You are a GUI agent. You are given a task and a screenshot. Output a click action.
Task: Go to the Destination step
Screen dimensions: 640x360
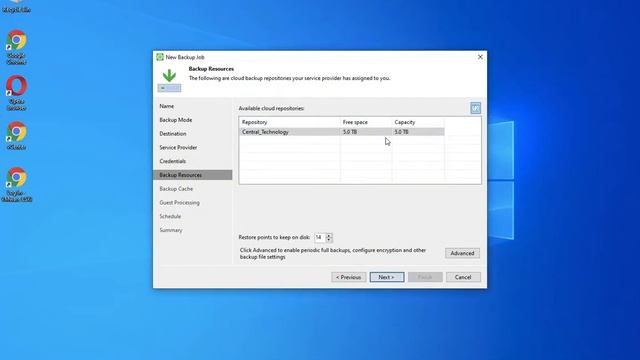point(173,134)
